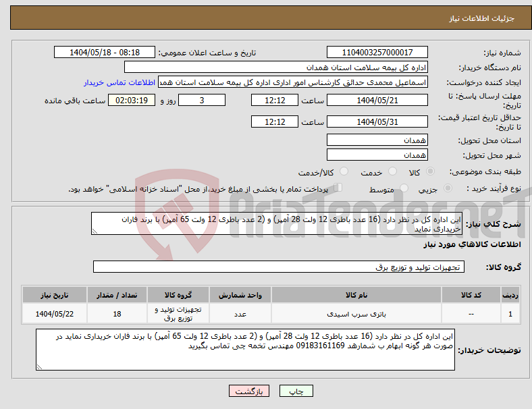The image size is (532, 409).
Task: Click the باتری سرب اسیدی item cell
Action: point(356,313)
